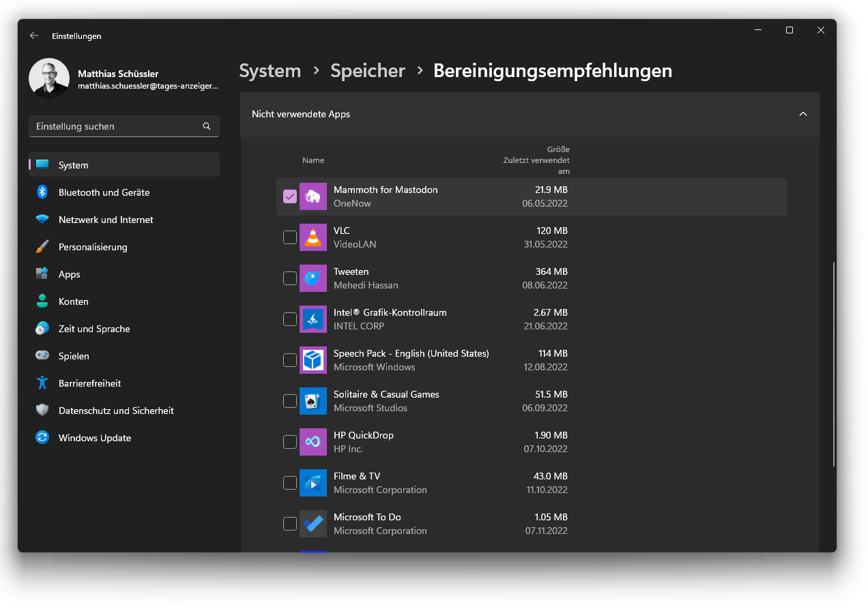Click the Name column header
868x609 pixels.
[x=313, y=160]
